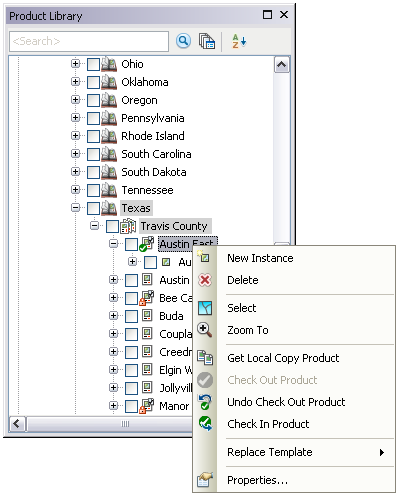Expand the Pennsylvania node
The width and height of the screenshot is (397, 496).
pos(76,117)
